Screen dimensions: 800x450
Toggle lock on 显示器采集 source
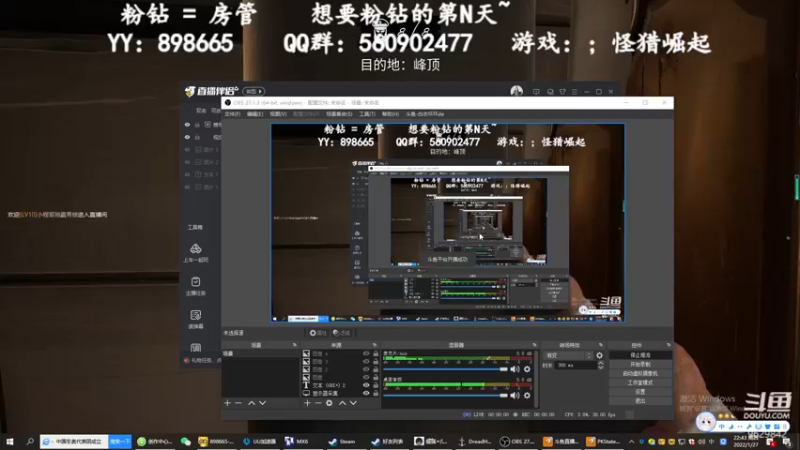(x=376, y=393)
